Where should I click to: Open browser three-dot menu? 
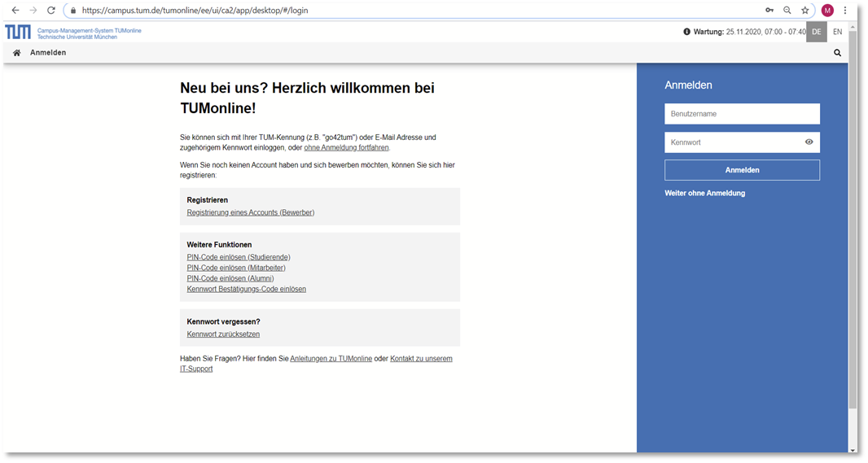(x=847, y=11)
